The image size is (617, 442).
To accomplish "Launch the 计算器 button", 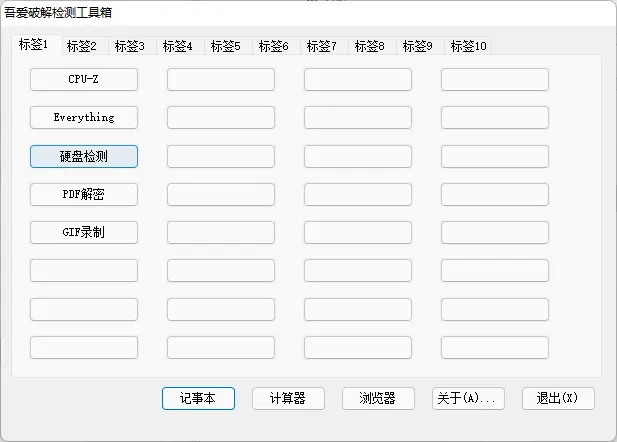I will tap(288, 398).
